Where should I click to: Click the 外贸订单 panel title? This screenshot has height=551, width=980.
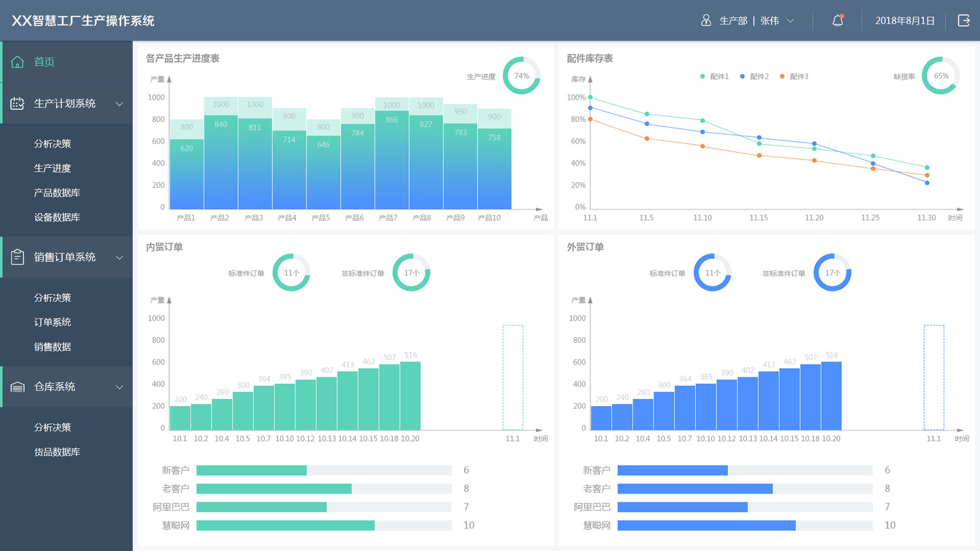585,247
